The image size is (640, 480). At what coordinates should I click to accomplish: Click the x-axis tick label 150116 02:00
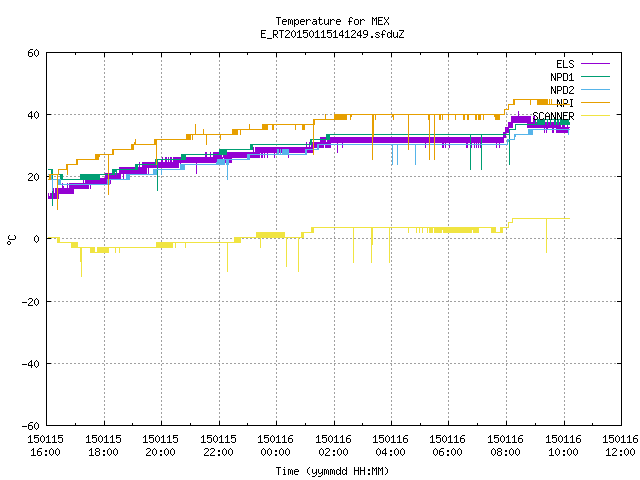334,446
